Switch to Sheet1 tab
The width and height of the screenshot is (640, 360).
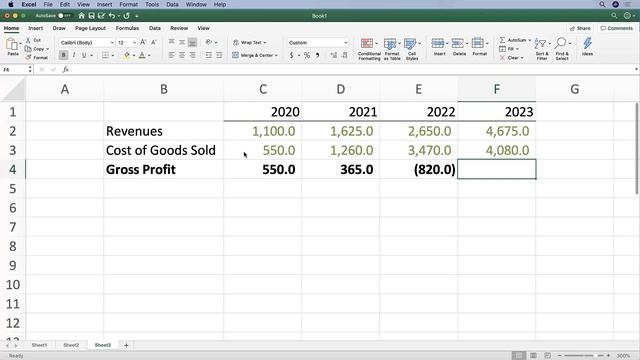[39, 345]
